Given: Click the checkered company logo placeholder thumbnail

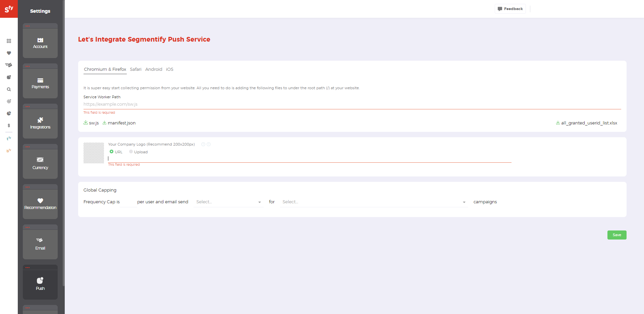Looking at the screenshot, I should (x=94, y=153).
